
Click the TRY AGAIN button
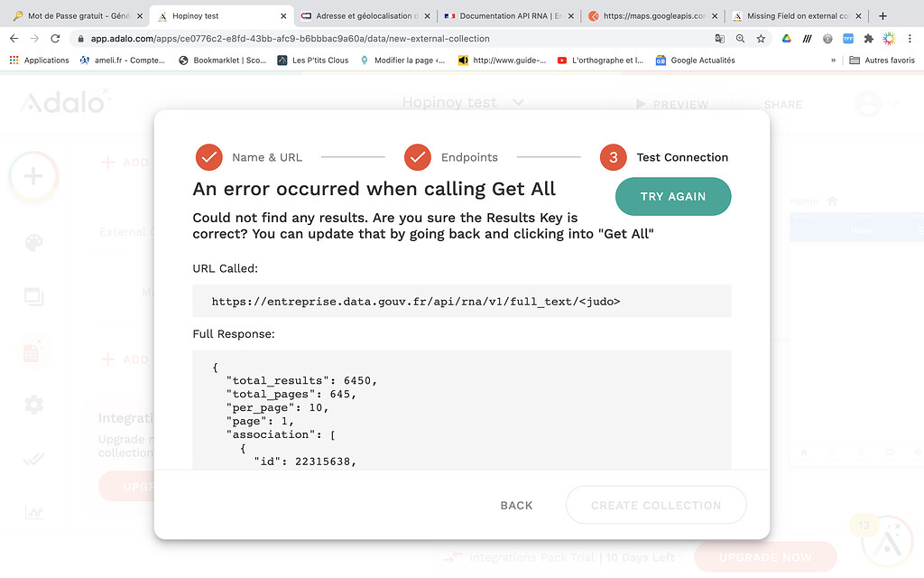pyautogui.click(x=673, y=196)
